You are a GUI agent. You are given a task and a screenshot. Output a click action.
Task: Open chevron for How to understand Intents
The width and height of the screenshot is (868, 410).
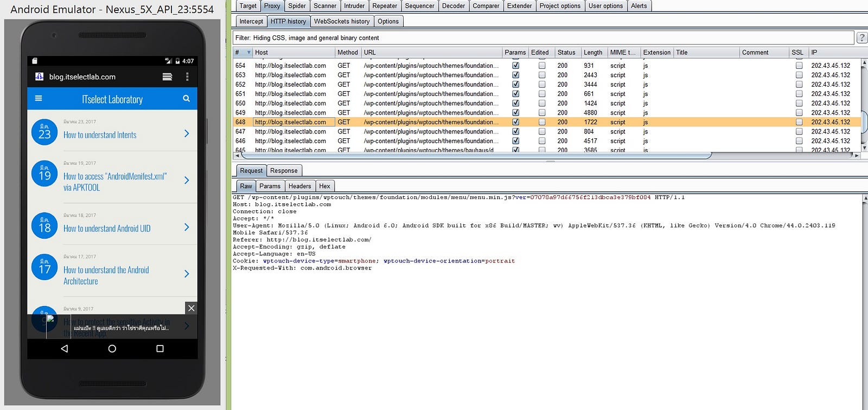tap(187, 133)
